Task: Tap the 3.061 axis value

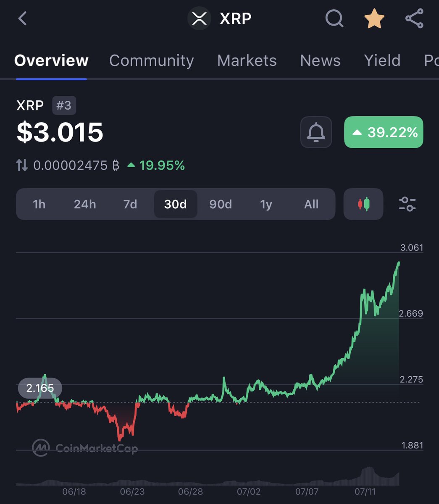Action: 412,247
